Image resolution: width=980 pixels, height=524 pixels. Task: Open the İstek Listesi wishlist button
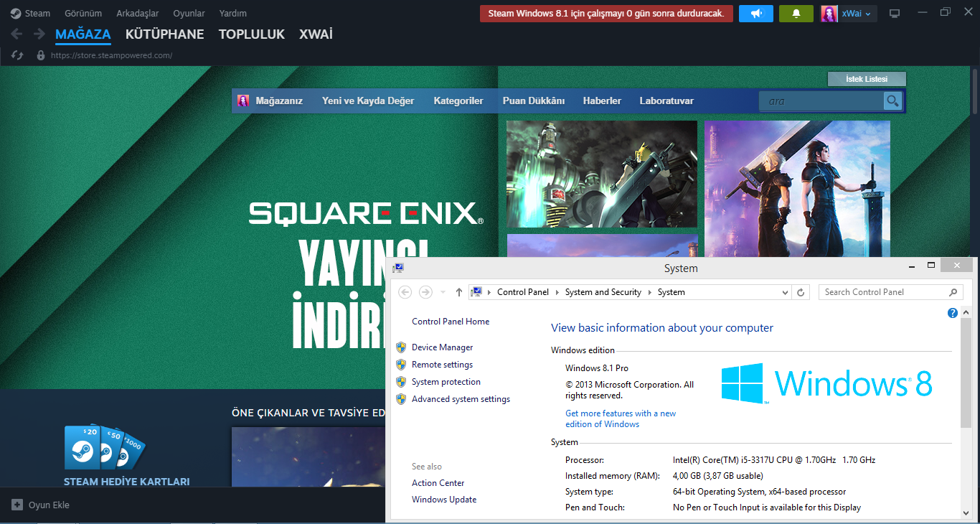[867, 79]
